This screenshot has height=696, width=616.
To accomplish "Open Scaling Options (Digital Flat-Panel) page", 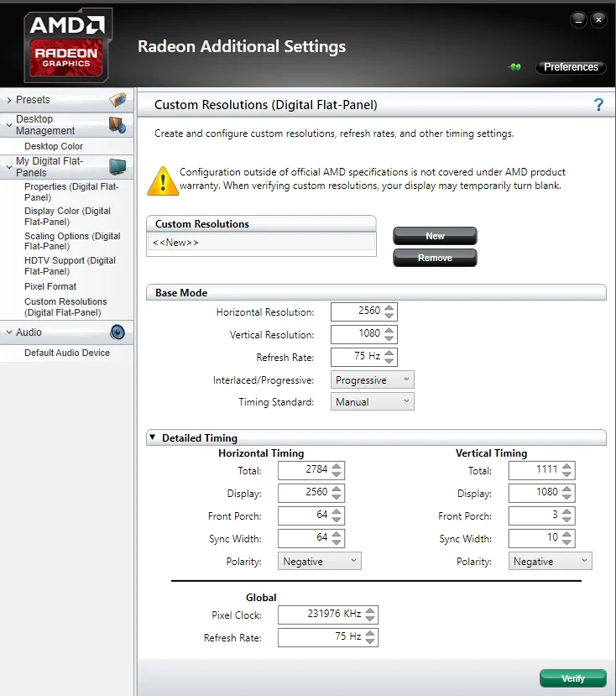I will (x=72, y=241).
